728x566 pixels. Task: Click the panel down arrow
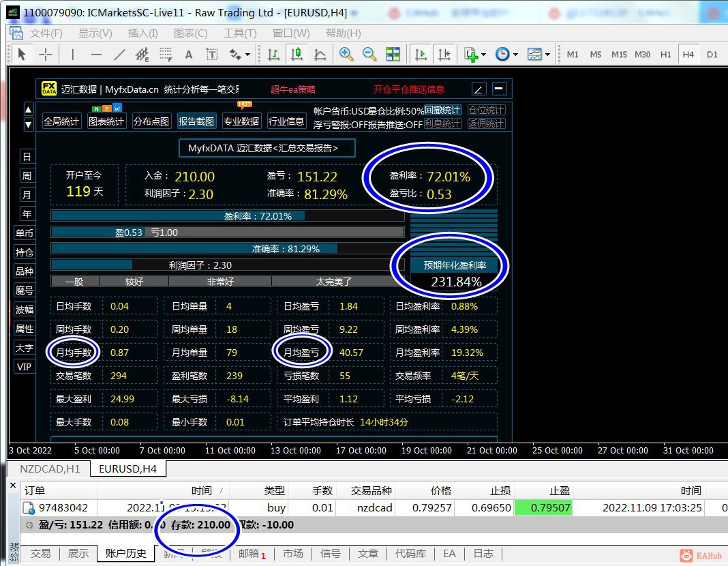(29, 124)
